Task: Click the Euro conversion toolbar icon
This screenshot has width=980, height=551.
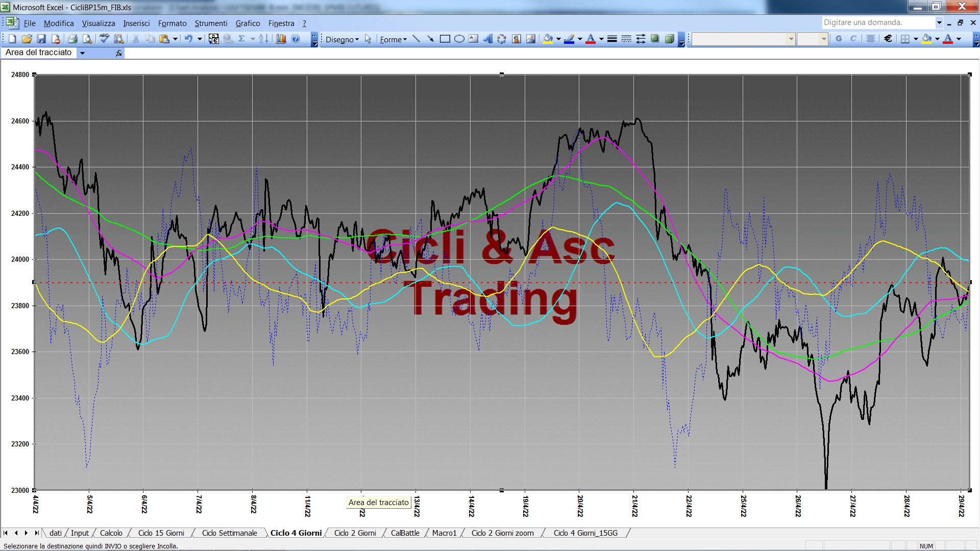Action: point(214,39)
